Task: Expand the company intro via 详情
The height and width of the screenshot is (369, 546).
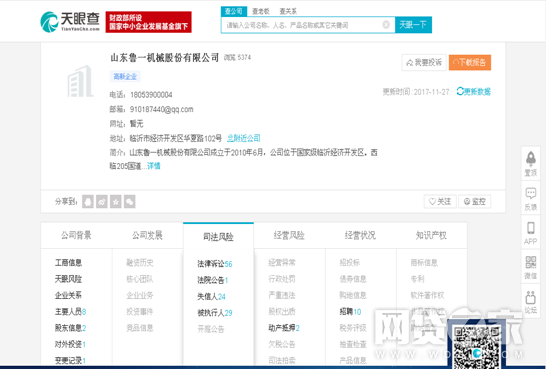Action: pyautogui.click(x=153, y=166)
